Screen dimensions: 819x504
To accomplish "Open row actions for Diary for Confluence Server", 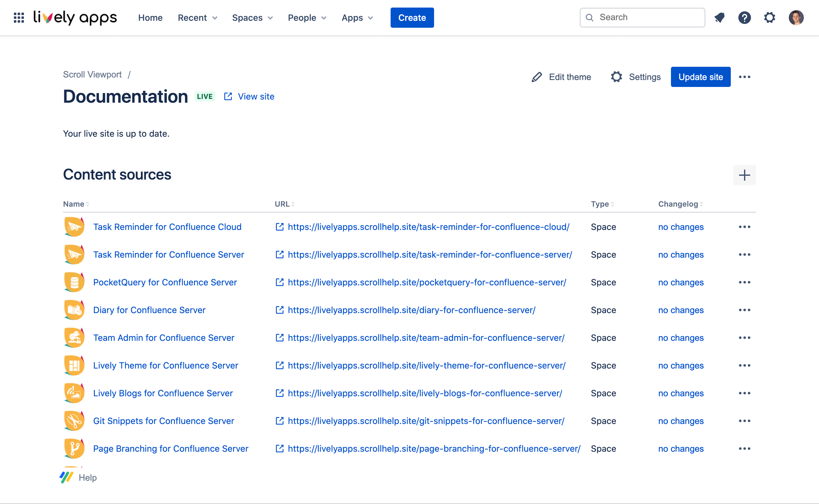I will (x=744, y=310).
